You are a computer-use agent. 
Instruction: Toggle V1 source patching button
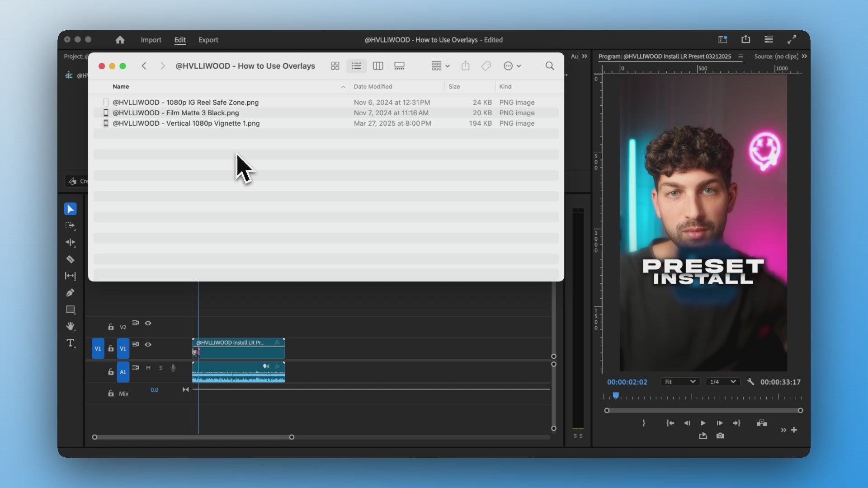98,348
